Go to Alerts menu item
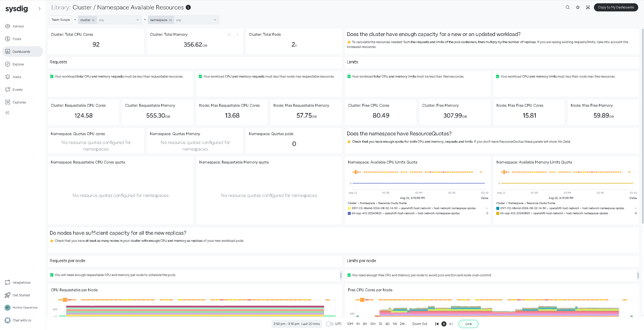This screenshot has width=644, height=330. tap(17, 77)
